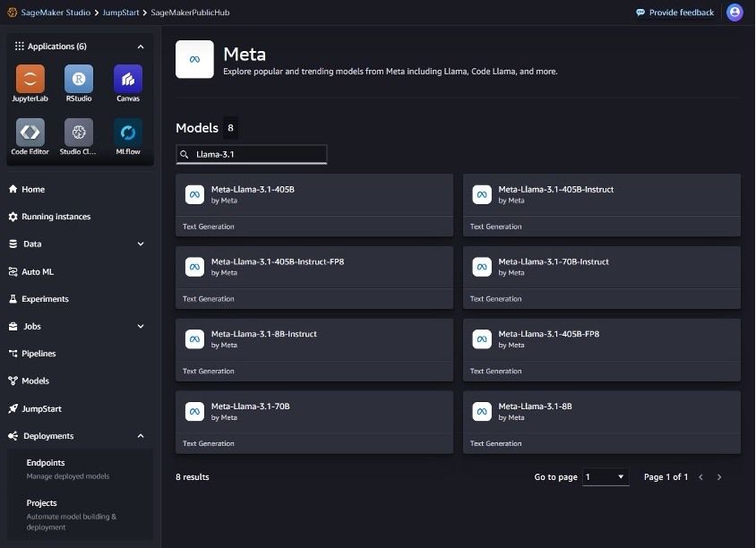Viewport: 756px width, 548px height.
Task: Click the user profile avatar icon
Action: (x=735, y=13)
